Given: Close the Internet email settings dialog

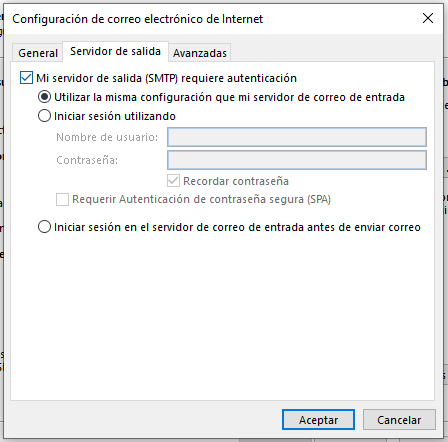Looking at the screenshot, I should click(428, 18).
